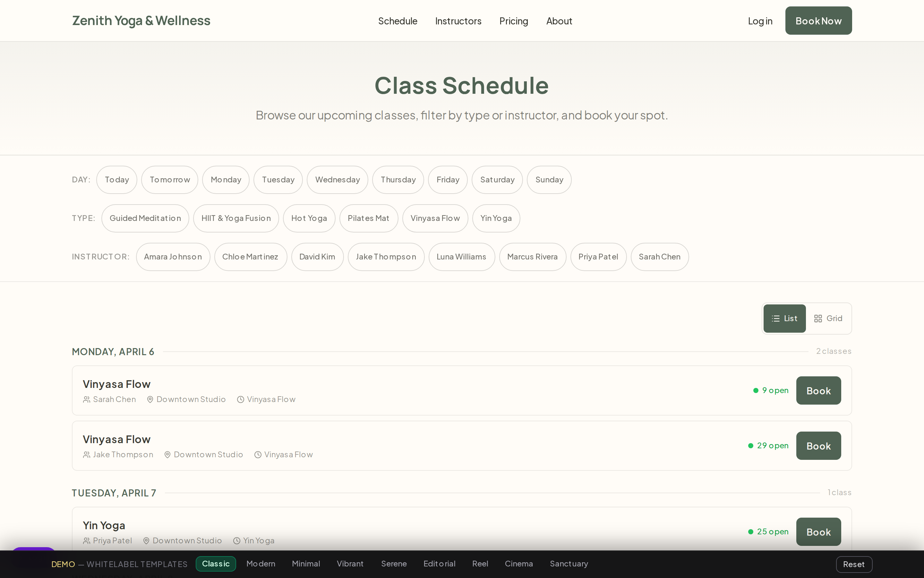The image size is (924, 578).
Task: Filter schedule by Today
Action: [117, 180]
